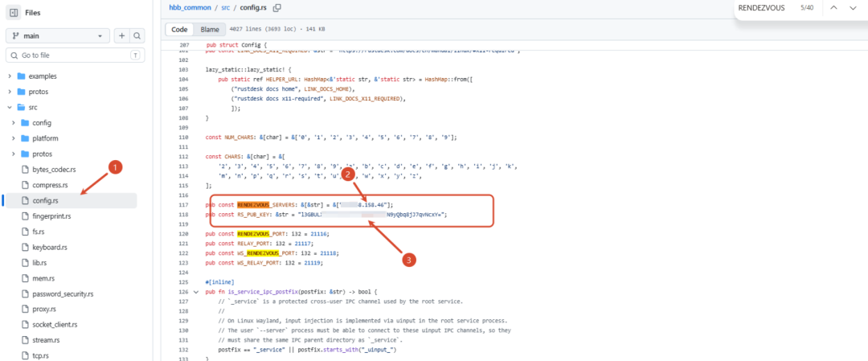
Task: Click line number 117
Action: 184,205
